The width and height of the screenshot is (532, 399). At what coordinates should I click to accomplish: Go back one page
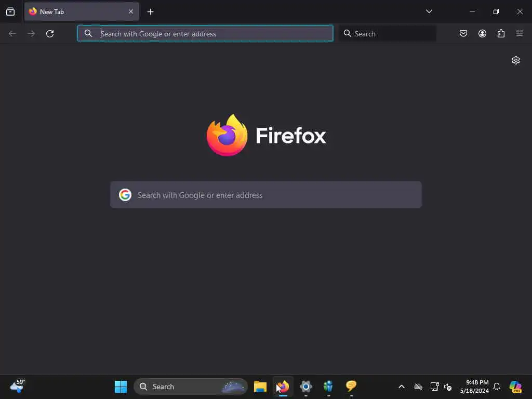[x=12, y=34]
